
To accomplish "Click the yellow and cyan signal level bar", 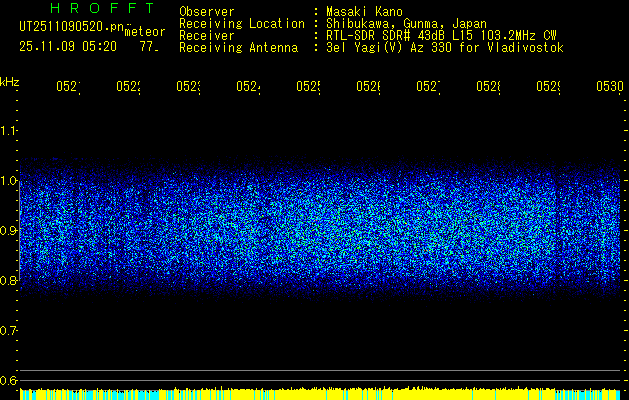I will (x=320, y=394).
